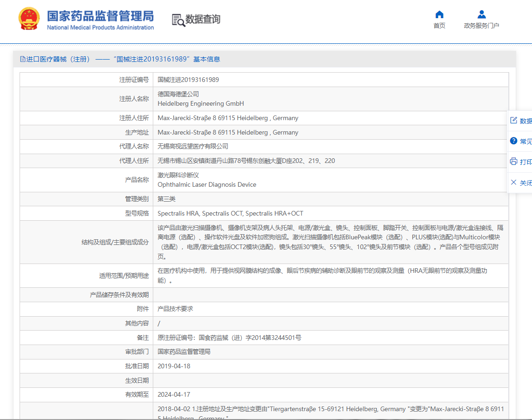
Task: Click the 数据查询 search document icon
Action: [178, 20]
